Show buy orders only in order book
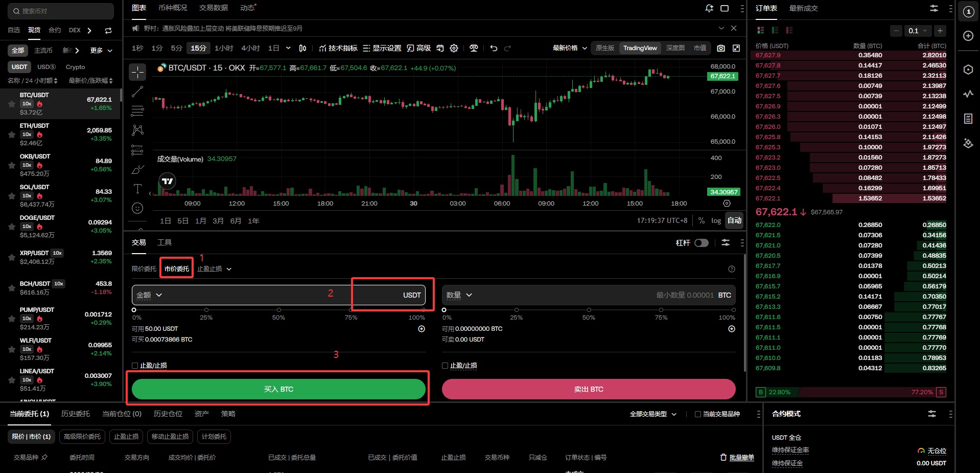Image resolution: width=980 pixels, height=473 pixels. 775,31
